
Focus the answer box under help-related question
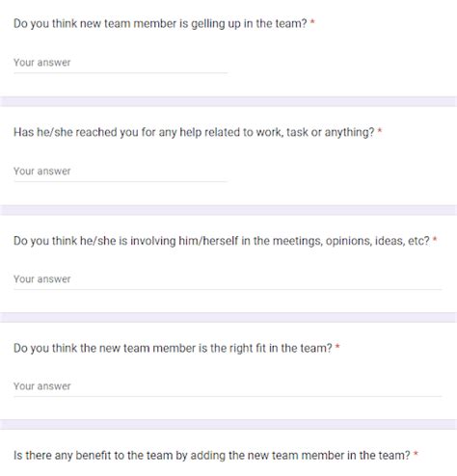pyautogui.click(x=121, y=172)
